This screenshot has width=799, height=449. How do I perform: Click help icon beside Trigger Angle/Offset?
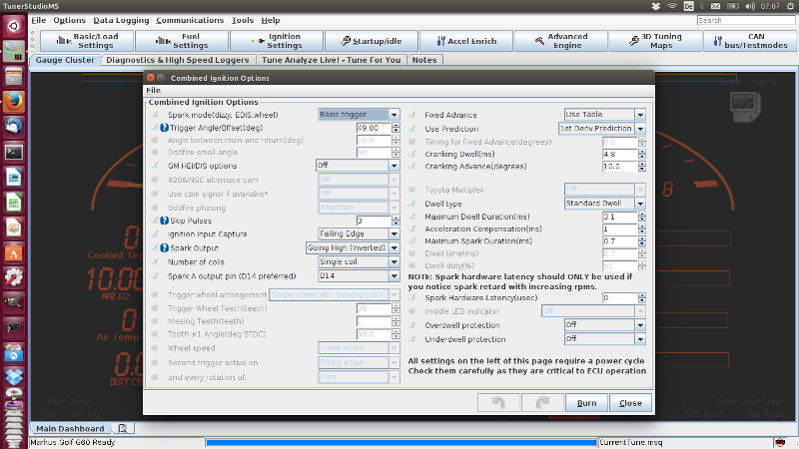coord(164,129)
